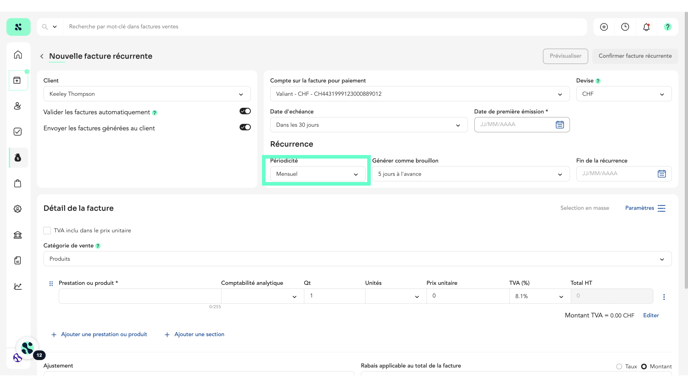Screen dimensions: 688x387
Task: Open the notifications bell icon
Action: (x=646, y=27)
